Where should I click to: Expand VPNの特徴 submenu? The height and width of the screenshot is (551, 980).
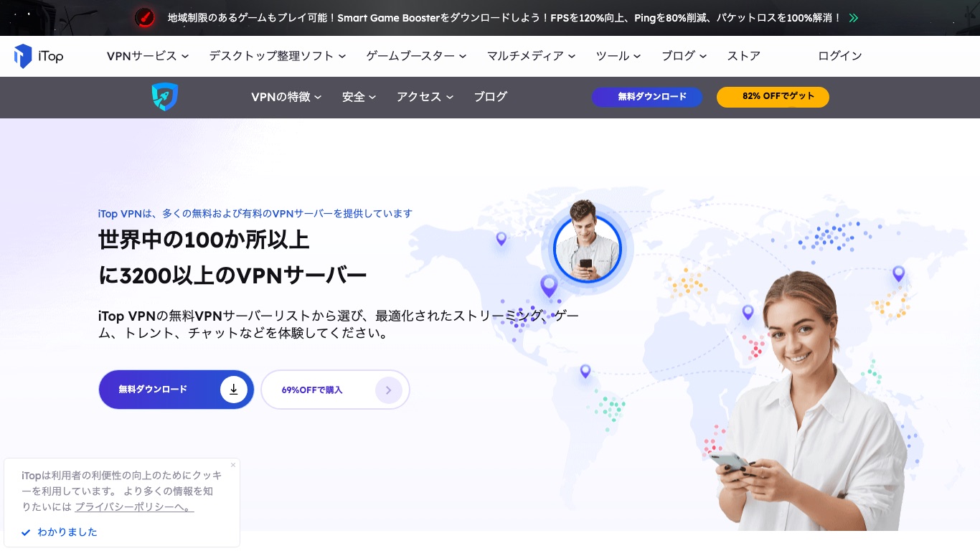coord(286,97)
